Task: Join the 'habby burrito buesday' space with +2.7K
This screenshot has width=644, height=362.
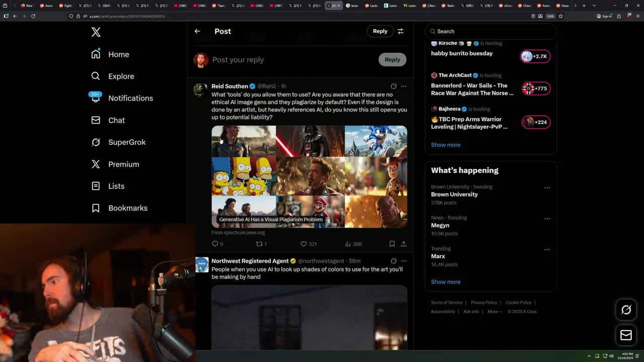Action: click(x=535, y=56)
